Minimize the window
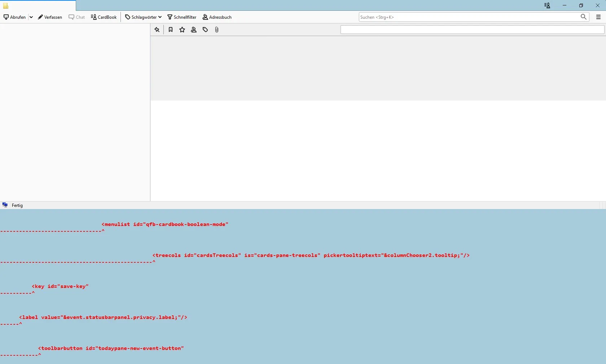Image resolution: width=606 pixels, height=364 pixels. (x=565, y=5)
